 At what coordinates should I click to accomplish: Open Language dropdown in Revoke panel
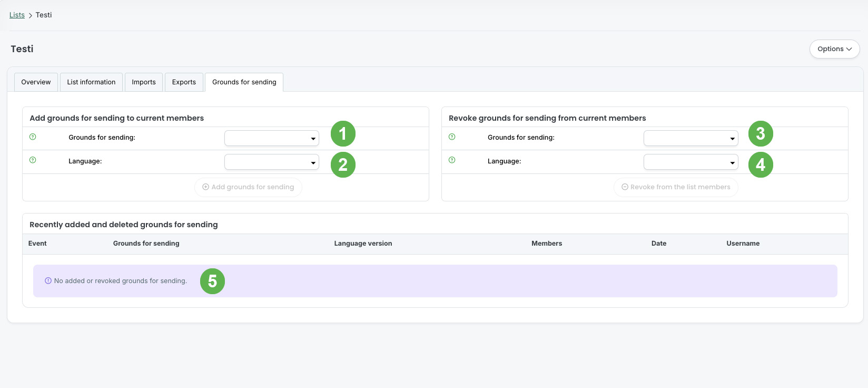click(691, 162)
